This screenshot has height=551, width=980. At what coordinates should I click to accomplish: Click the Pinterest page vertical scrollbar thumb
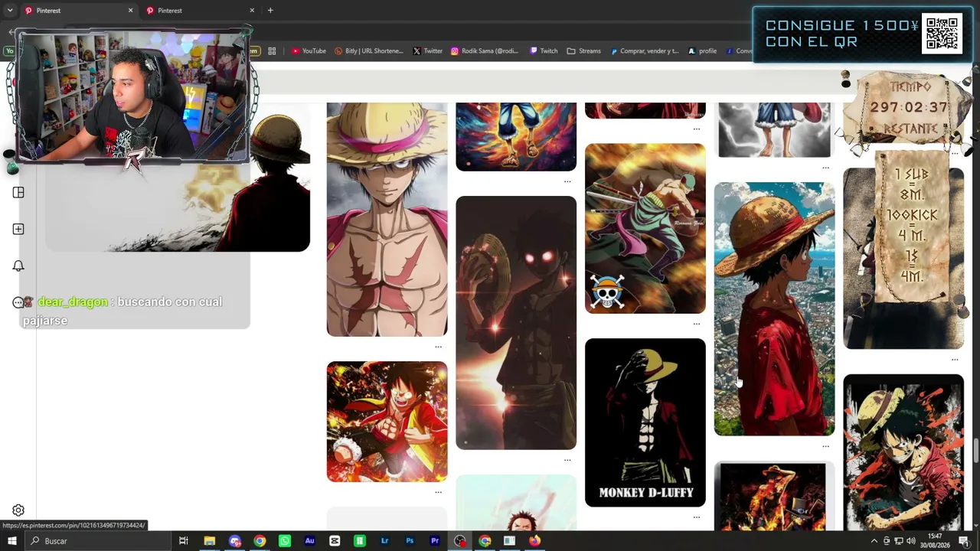click(975, 451)
